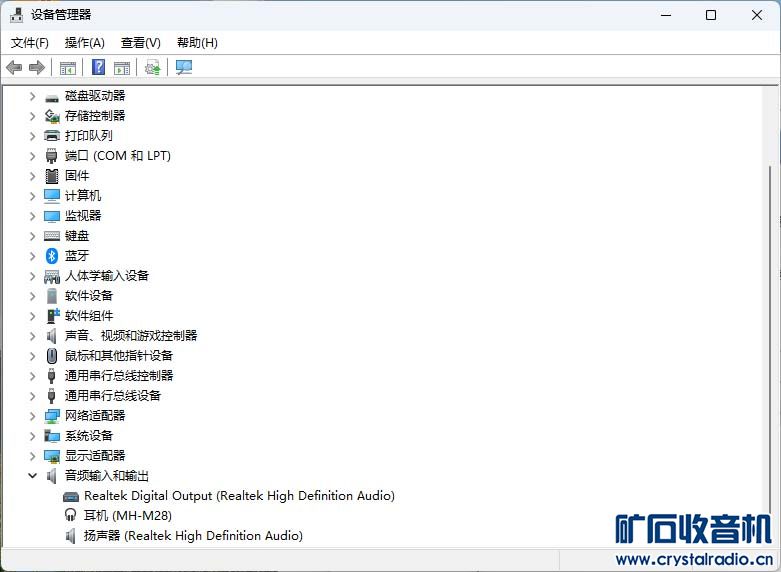Screen dimensions: 781x572
Task: Select the printer icon for 打印队列
Action: click(x=52, y=136)
